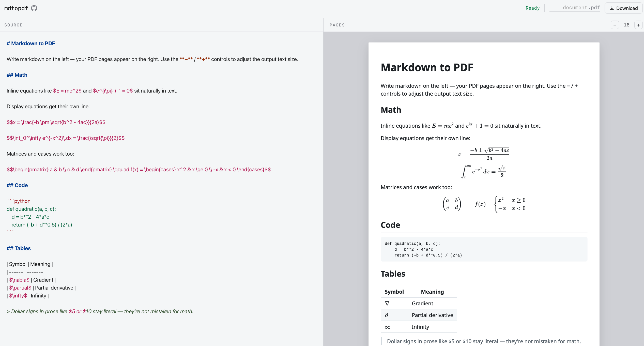The width and height of the screenshot is (644, 346).
Task: Click the piecewise f(x) cases in preview
Action: point(500,204)
